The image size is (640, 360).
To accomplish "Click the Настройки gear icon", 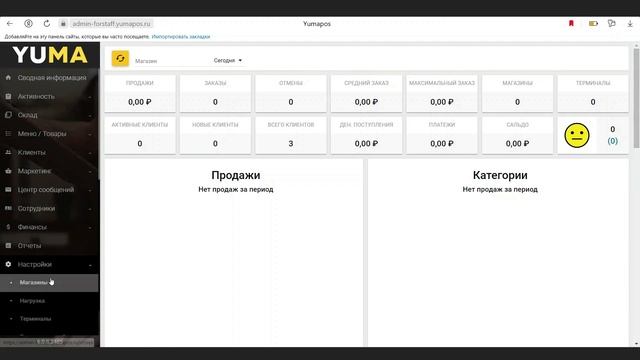I will 8,264.
